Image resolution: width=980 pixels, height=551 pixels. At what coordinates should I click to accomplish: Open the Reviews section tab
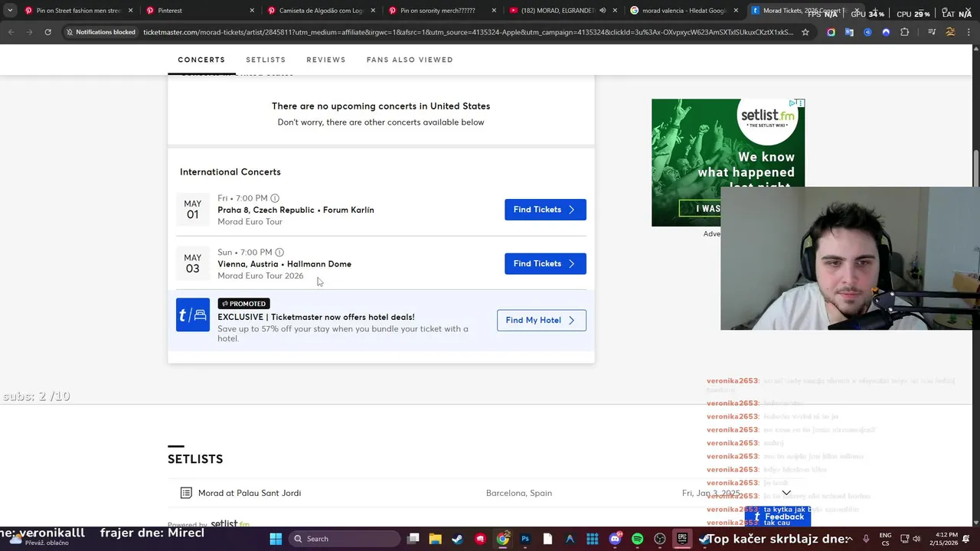pos(326,60)
